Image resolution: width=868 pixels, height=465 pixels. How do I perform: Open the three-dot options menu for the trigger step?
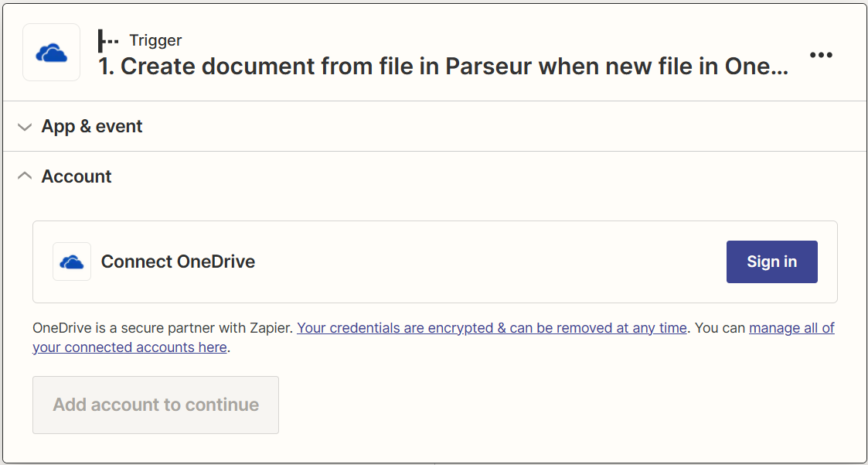[822, 54]
